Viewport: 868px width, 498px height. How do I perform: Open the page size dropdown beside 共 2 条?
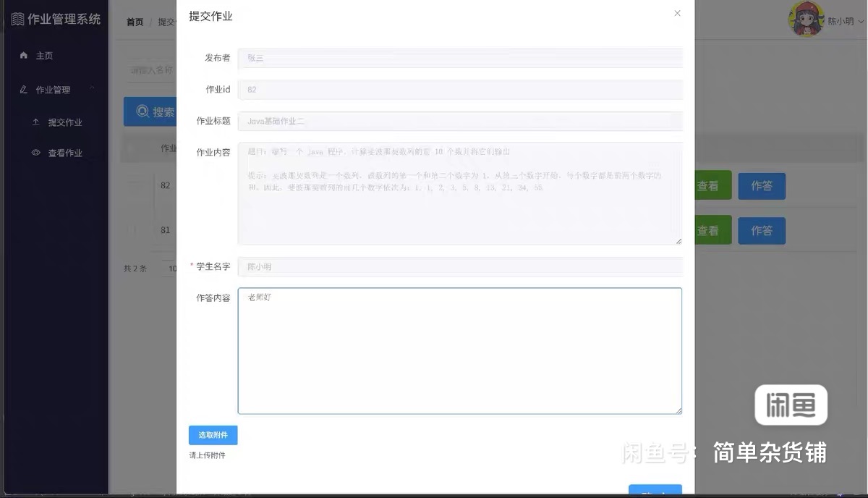pos(169,269)
